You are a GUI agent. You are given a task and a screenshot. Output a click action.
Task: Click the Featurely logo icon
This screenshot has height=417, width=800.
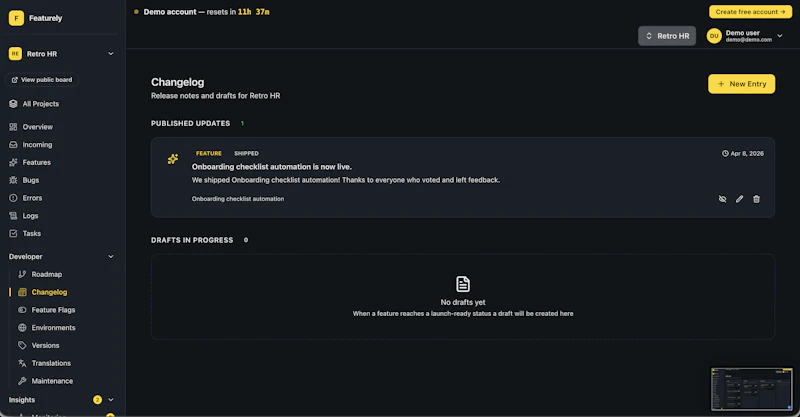pyautogui.click(x=16, y=18)
